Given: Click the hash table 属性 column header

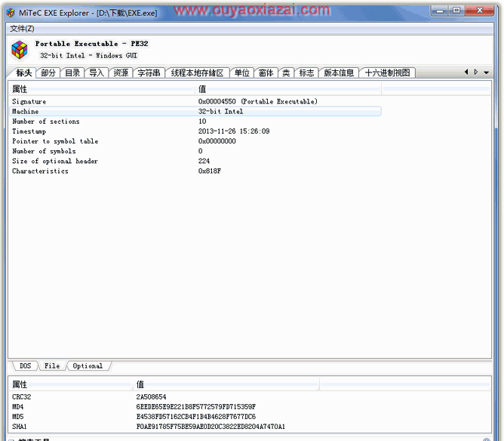Looking at the screenshot, I should pyautogui.click(x=72, y=384).
